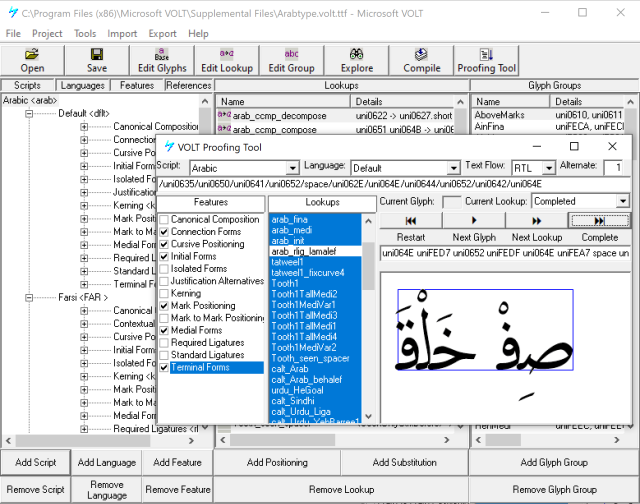
Task: Click the Add Substitution button
Action: 405,462
